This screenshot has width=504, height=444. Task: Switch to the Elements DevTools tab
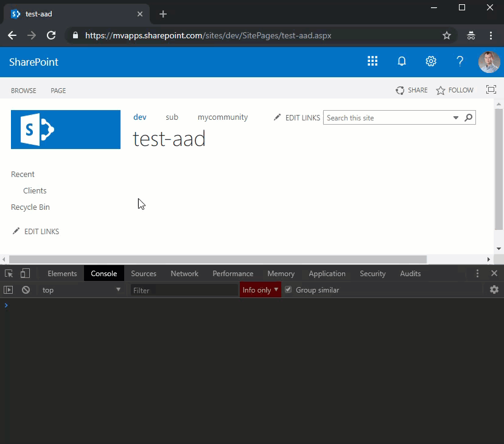62,274
